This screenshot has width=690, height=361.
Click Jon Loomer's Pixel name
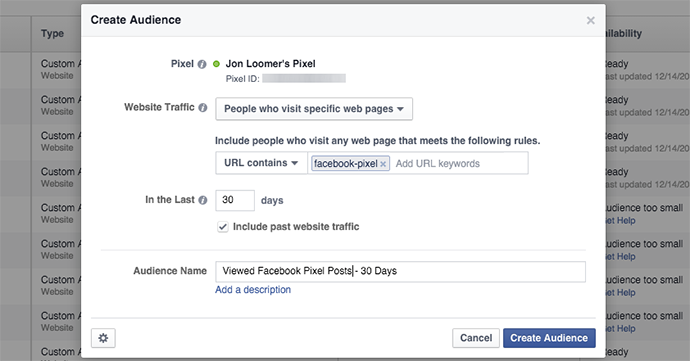pyautogui.click(x=271, y=64)
